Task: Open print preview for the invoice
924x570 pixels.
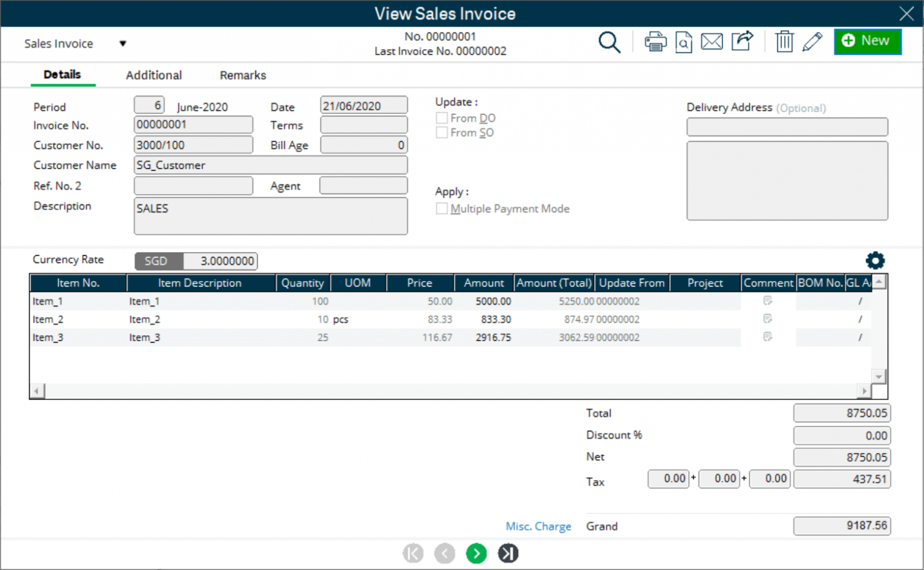Action: [x=684, y=42]
